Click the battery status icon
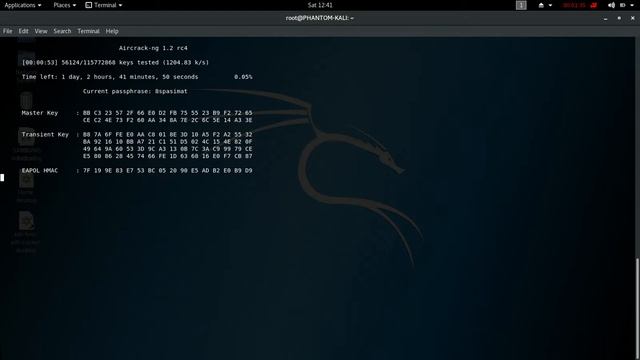 [622, 5]
